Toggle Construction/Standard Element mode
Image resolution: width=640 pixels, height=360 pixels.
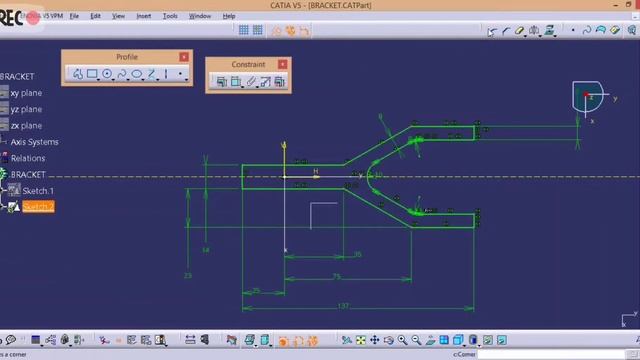tap(276, 31)
